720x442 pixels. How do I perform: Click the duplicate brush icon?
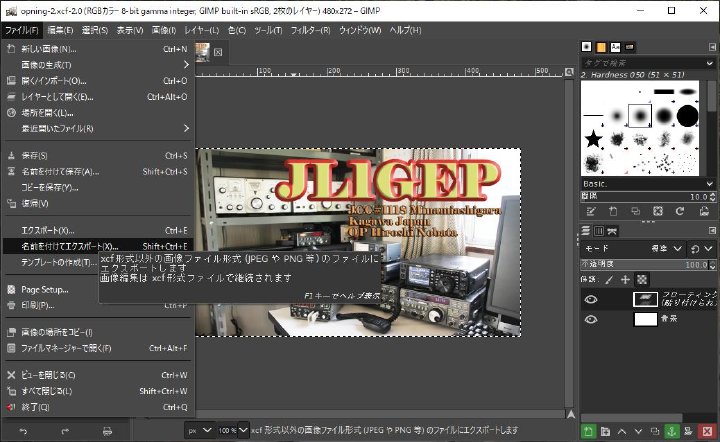coord(634,212)
